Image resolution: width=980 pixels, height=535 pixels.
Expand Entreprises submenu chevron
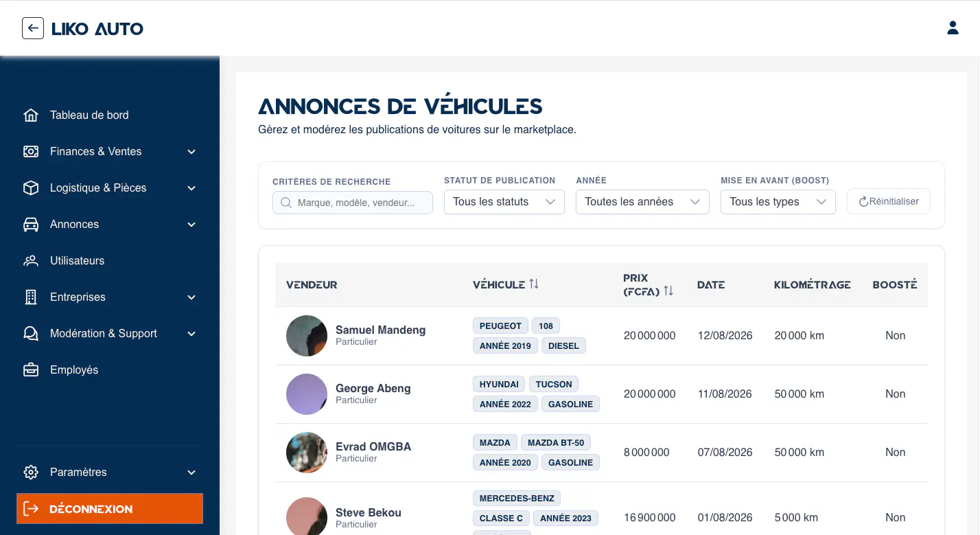tap(191, 297)
